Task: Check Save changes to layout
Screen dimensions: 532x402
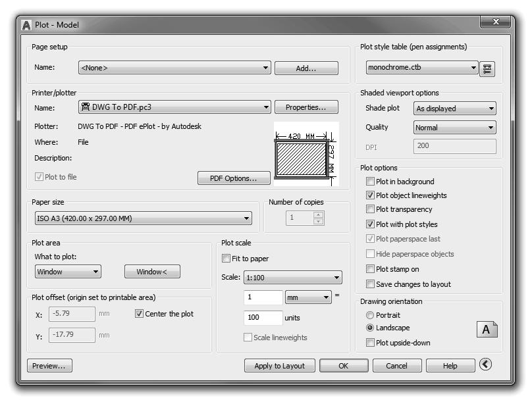Action: click(x=370, y=284)
